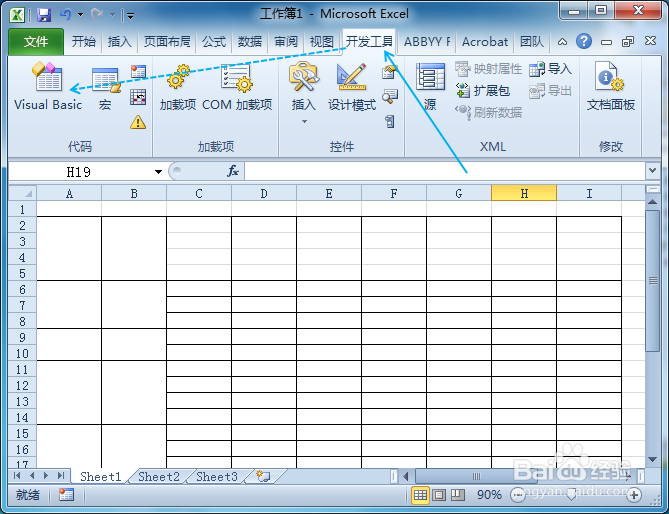Open the Visual Basic editor

click(48, 87)
